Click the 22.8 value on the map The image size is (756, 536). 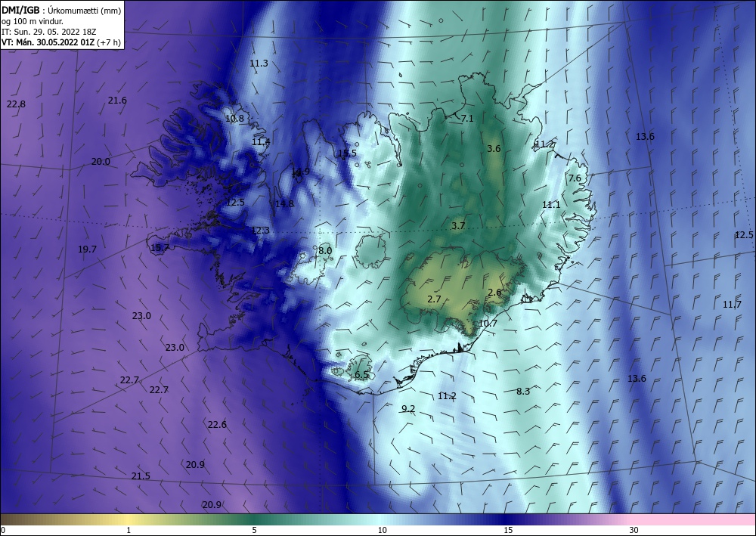click(x=17, y=104)
